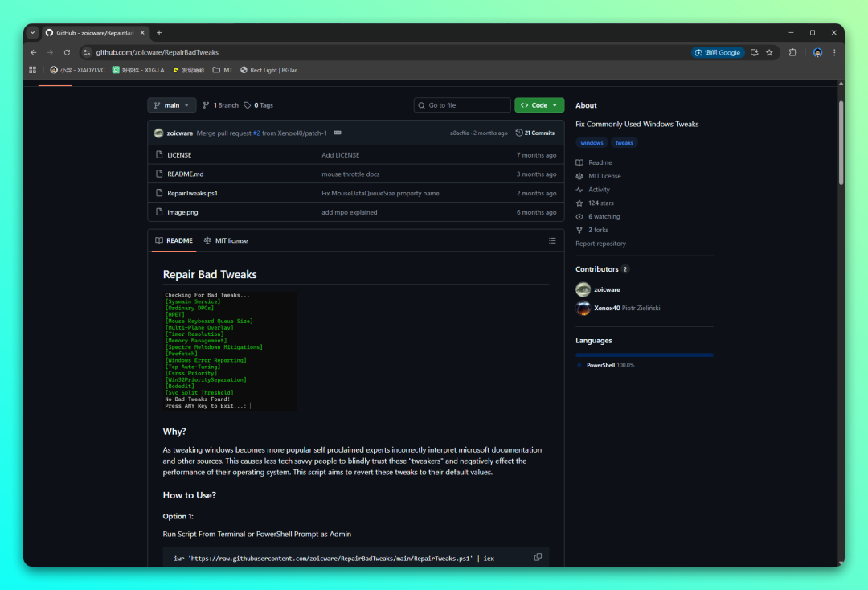Image resolution: width=868 pixels, height=590 pixels.
Task: Copy the PowerShell command to clipboard
Action: tap(538, 557)
